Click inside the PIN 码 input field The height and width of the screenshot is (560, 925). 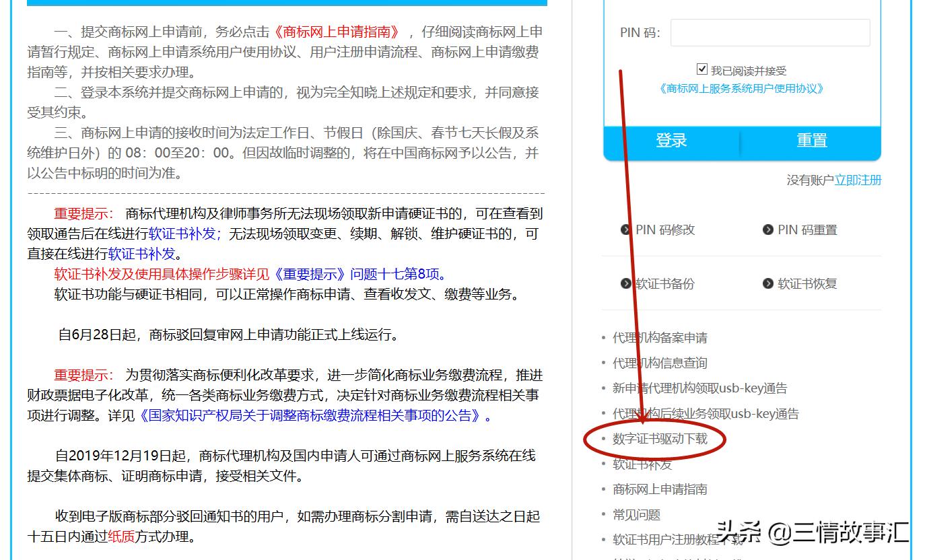(x=769, y=32)
